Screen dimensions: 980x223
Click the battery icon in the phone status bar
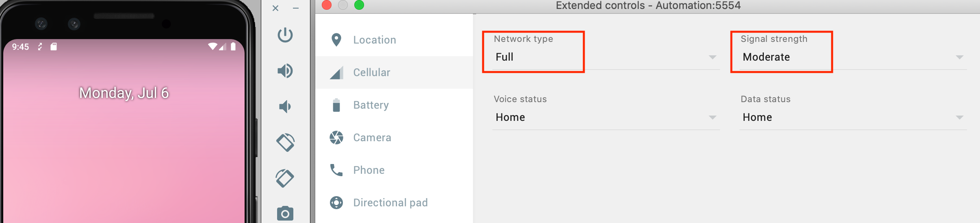point(233,46)
